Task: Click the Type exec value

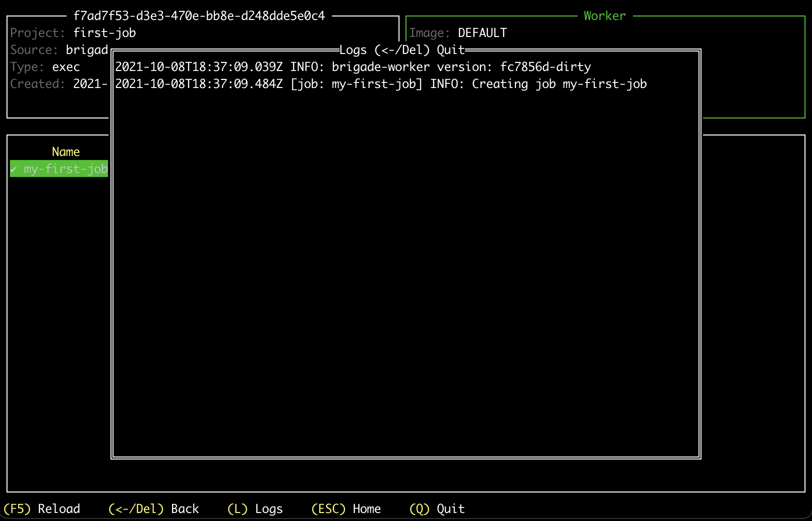Action: (66, 66)
